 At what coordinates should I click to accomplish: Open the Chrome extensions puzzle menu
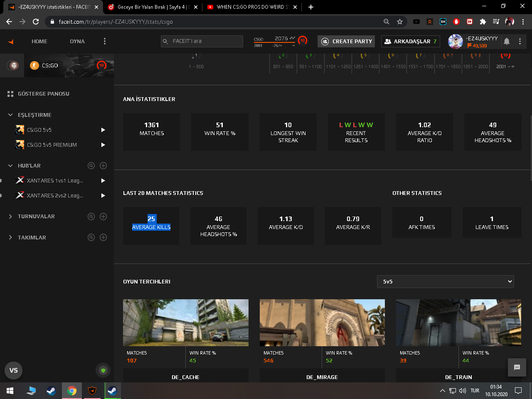point(483,22)
